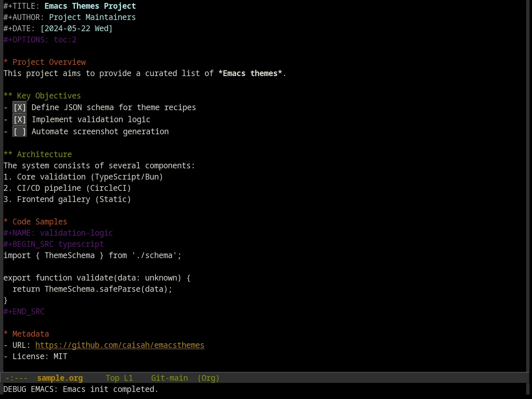Click the '-:---' buffer status flags
This screenshot has width=532, height=399.
[x=17, y=378]
